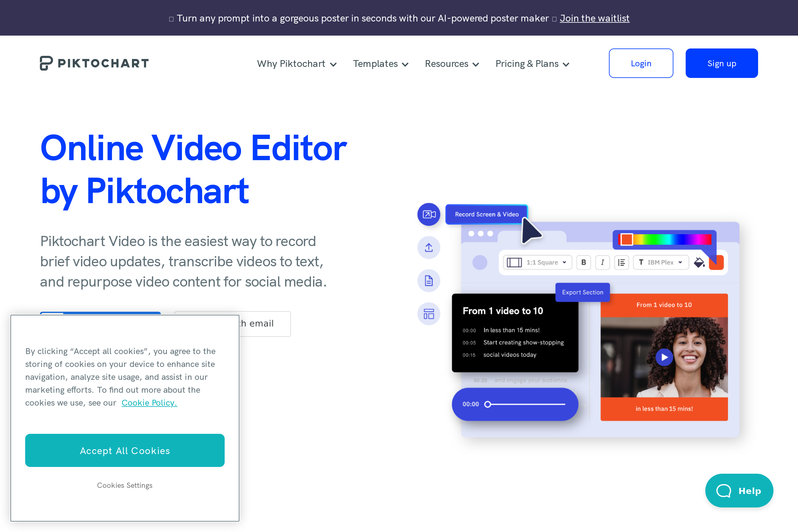
Task: Play the video with curly-haired woman
Action: [x=664, y=357]
